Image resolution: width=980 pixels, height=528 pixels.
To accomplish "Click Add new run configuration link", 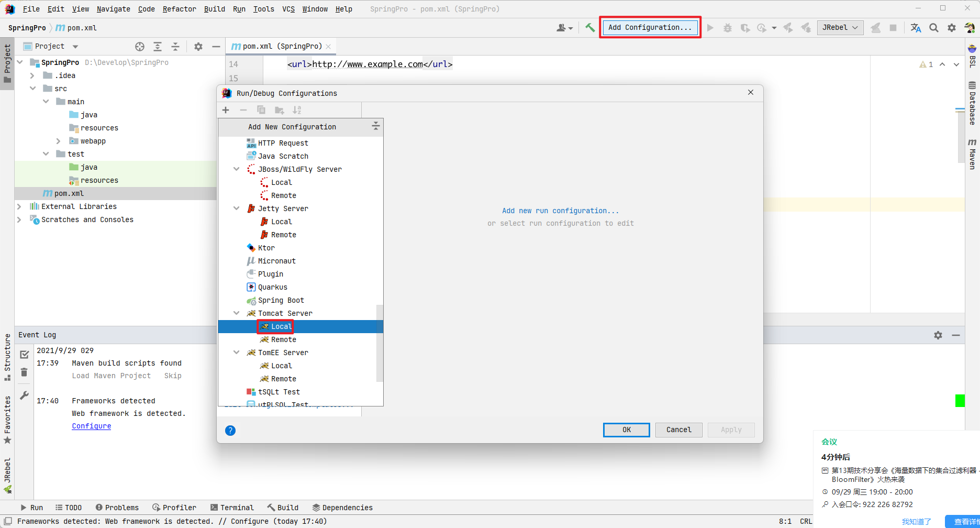I will coord(561,211).
